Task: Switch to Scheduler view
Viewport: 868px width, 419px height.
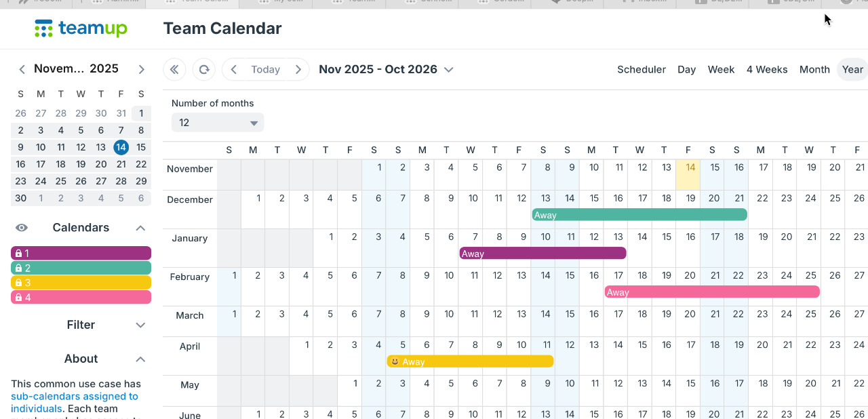Action: (641, 69)
